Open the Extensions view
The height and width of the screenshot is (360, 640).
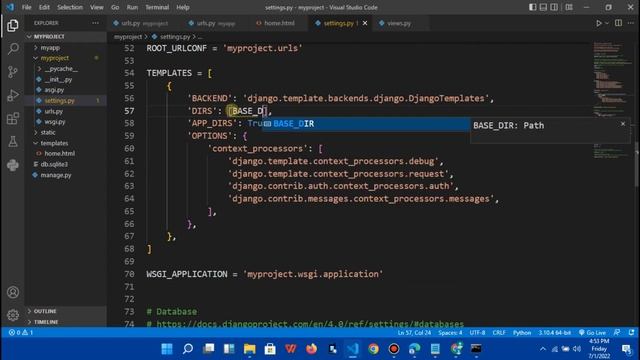(x=13, y=119)
